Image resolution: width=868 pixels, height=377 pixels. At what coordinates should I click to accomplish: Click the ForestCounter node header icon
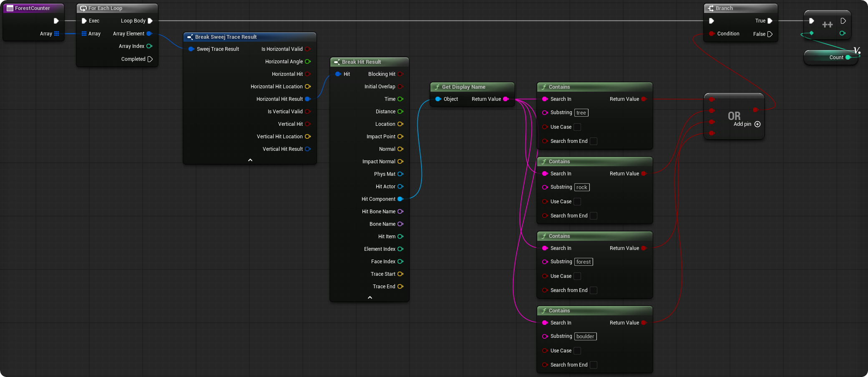[x=10, y=8]
